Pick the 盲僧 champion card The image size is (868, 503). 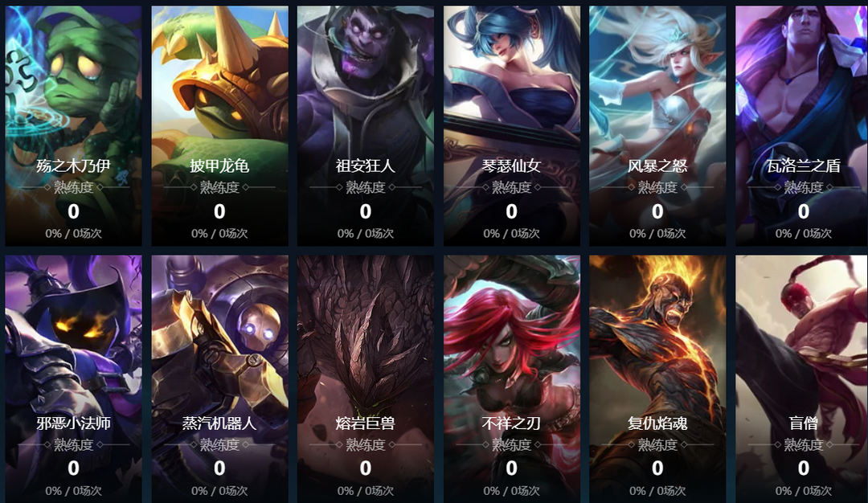(x=801, y=379)
